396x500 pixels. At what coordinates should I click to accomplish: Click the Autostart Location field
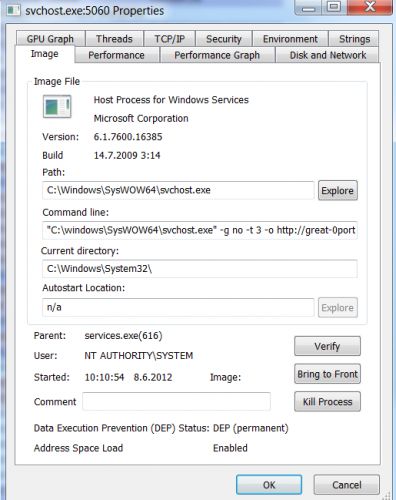[x=178, y=307]
